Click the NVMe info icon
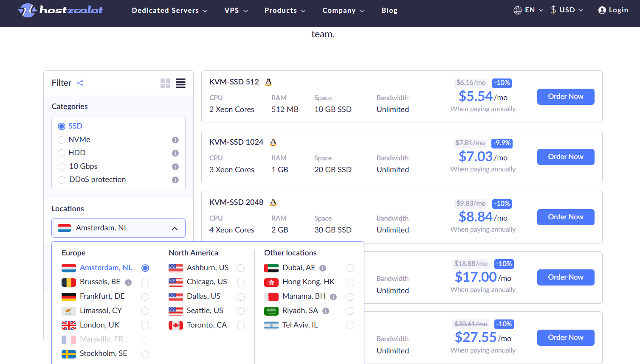Screen dimensions: 640x364 pos(175,140)
